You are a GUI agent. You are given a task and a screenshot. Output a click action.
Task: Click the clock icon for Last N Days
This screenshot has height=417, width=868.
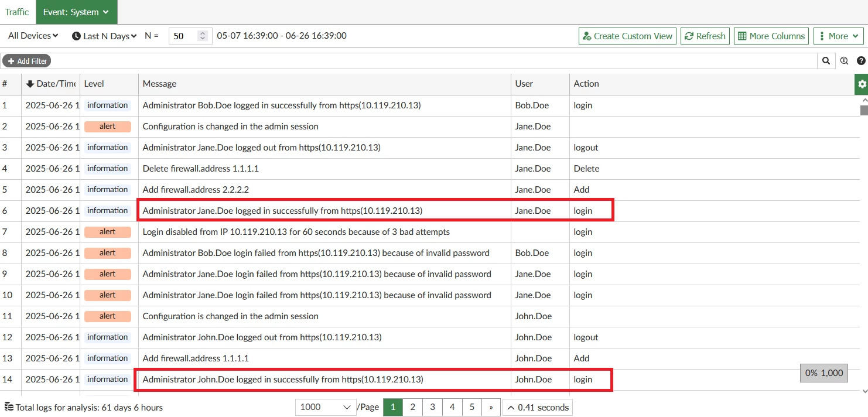click(x=76, y=36)
